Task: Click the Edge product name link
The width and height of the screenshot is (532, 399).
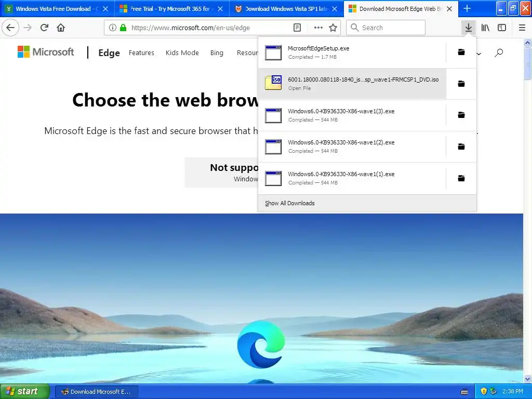Action: point(109,53)
